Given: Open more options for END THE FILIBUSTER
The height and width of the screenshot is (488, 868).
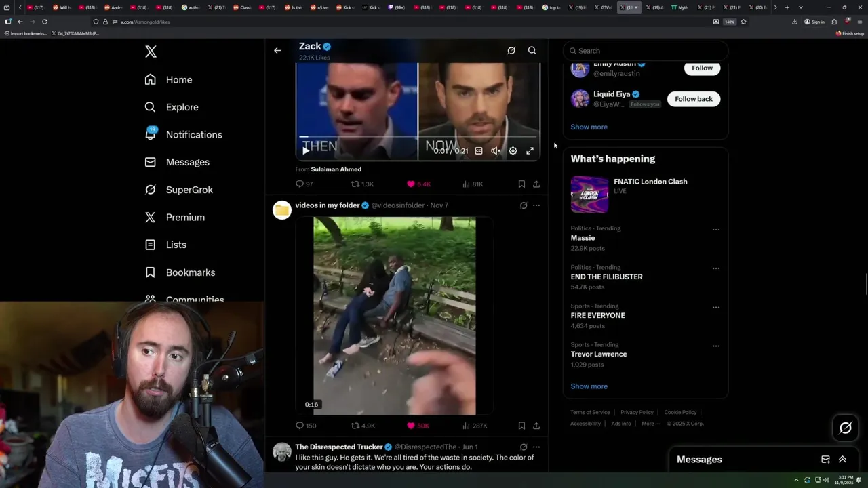Looking at the screenshot, I should click(x=715, y=268).
